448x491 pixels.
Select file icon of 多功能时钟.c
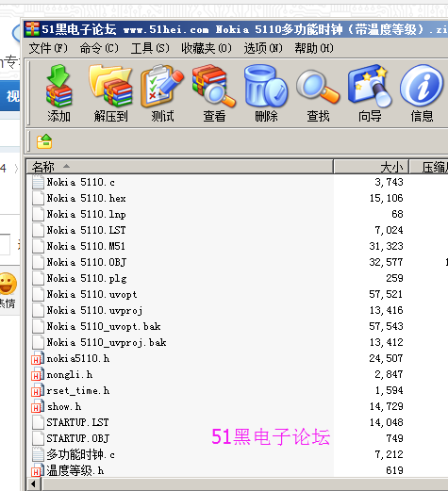coord(38,454)
